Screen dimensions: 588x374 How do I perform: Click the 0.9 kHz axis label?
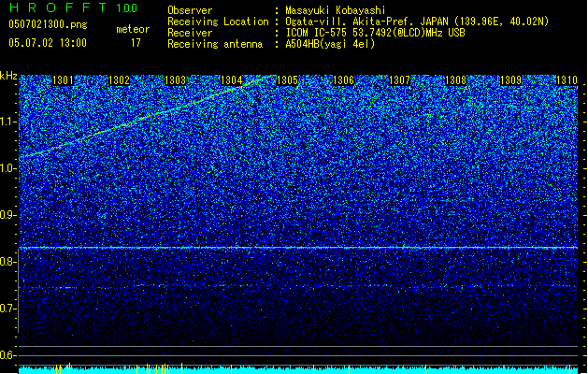pyautogui.click(x=7, y=215)
